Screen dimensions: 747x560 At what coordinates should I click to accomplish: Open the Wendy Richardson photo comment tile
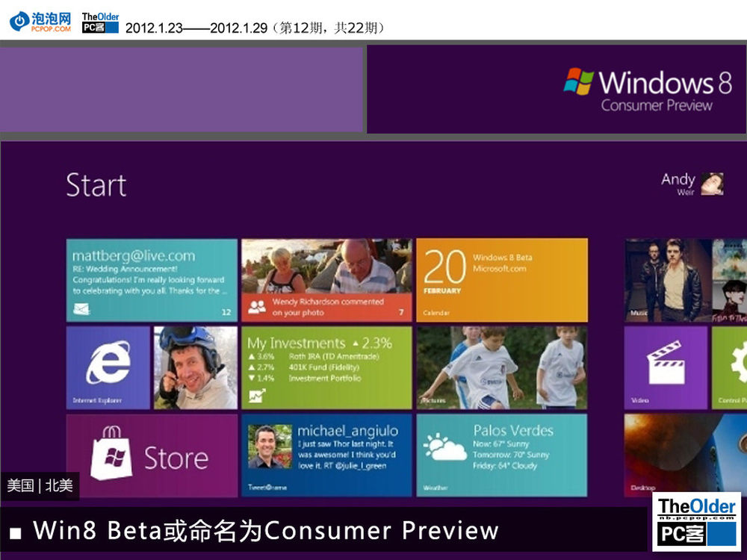point(326,281)
